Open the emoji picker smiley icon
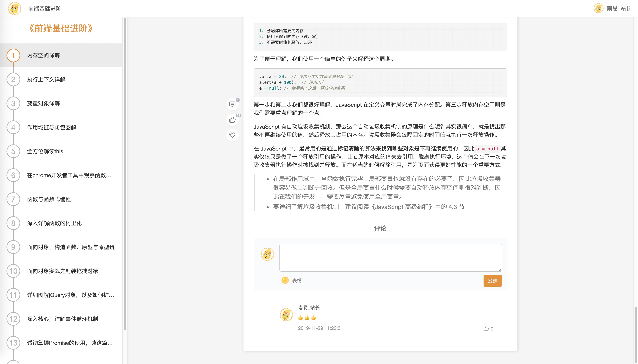 click(285, 280)
